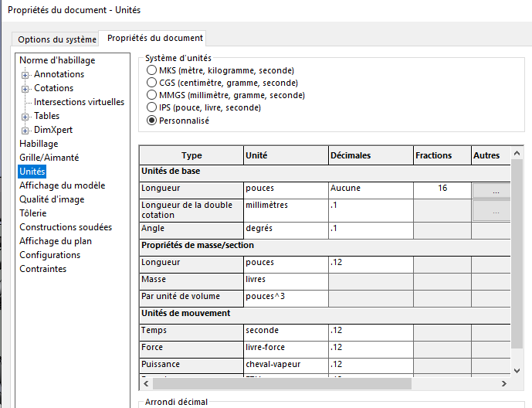Viewport: 532px width, 408px height.
Task: Expand the Tables tree node
Action: (x=25, y=117)
